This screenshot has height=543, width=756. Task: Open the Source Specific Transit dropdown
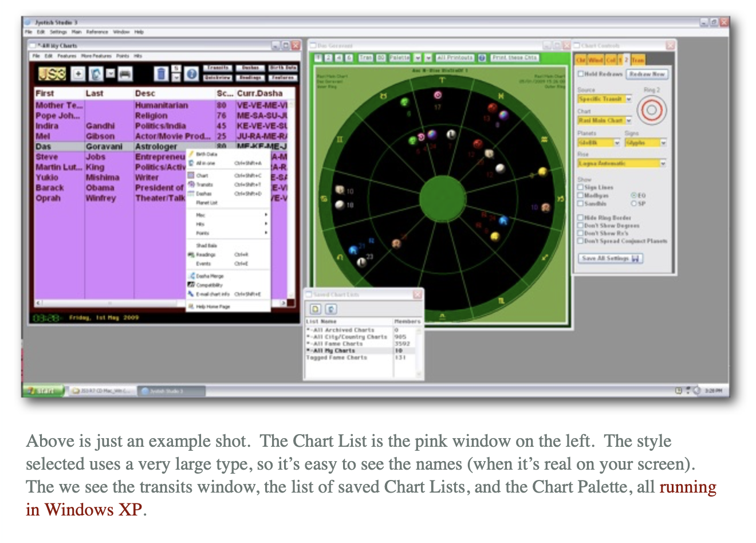[628, 99]
